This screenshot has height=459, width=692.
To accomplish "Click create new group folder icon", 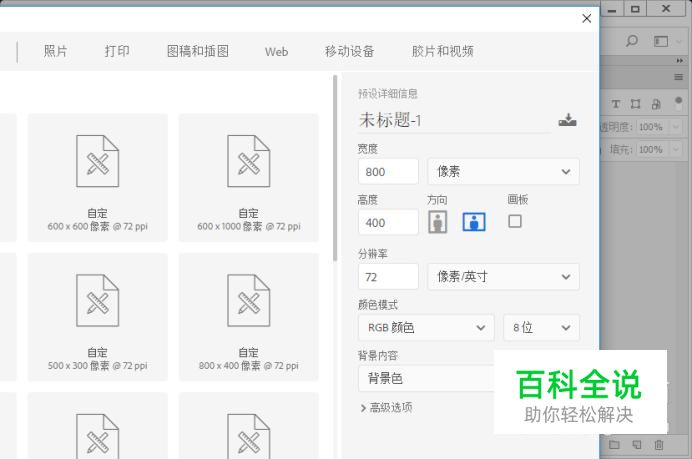I will (x=614, y=444).
